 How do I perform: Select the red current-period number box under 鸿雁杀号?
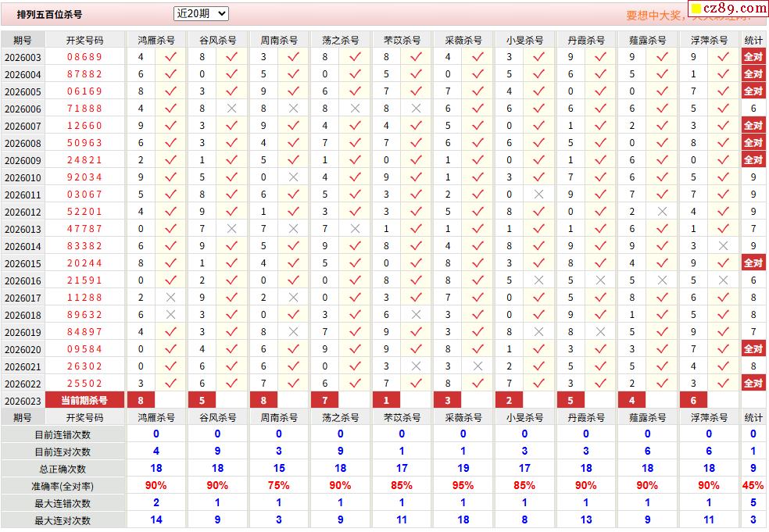[141, 401]
